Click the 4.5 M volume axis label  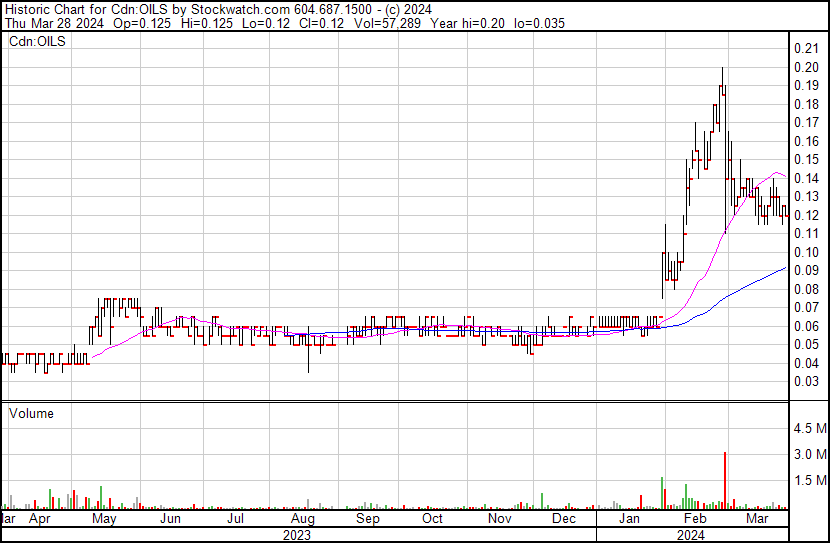[x=809, y=429]
